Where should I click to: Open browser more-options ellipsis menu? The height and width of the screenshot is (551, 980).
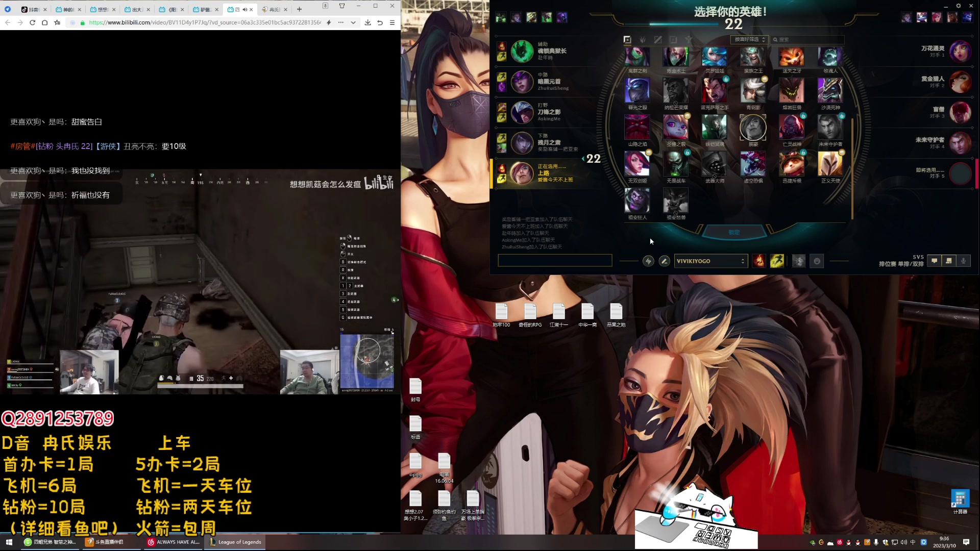pyautogui.click(x=340, y=22)
